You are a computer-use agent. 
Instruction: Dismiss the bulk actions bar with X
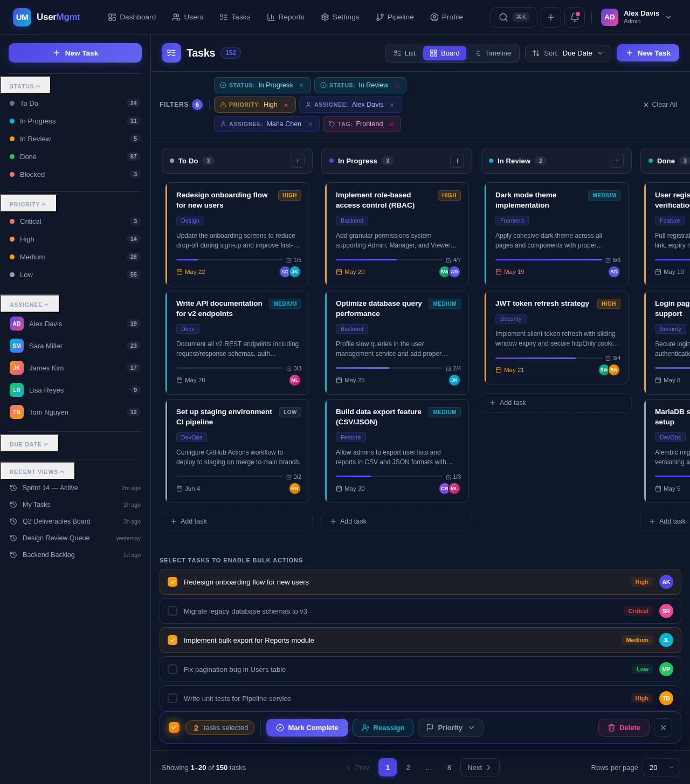pos(663,727)
